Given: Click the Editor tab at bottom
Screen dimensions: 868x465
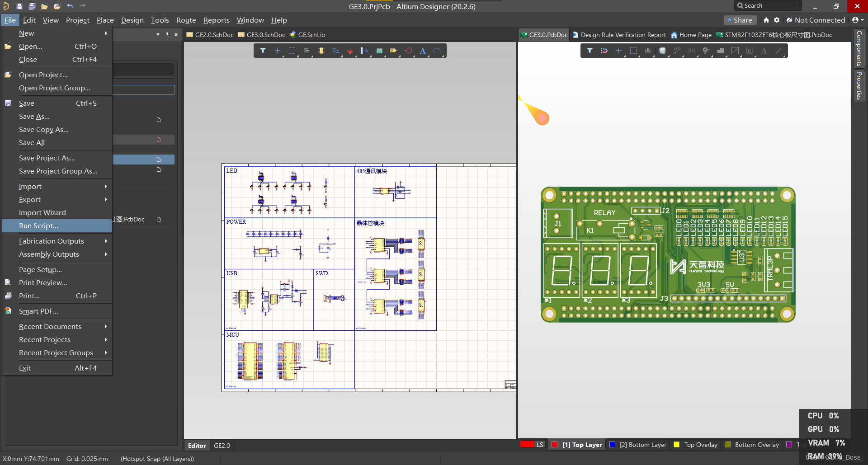Looking at the screenshot, I should [x=197, y=446].
